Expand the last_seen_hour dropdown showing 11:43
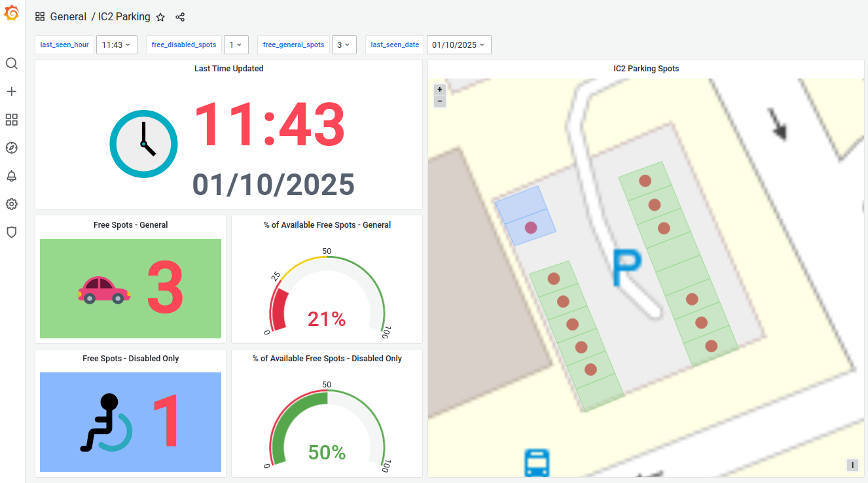The height and width of the screenshot is (483, 868). click(117, 45)
